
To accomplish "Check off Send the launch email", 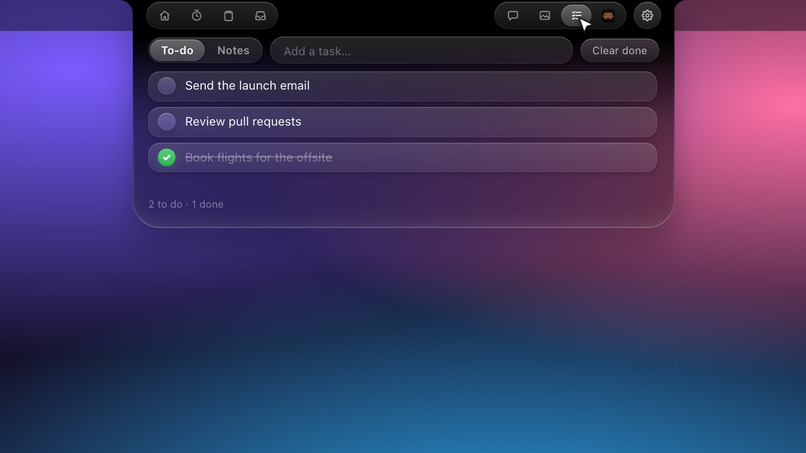I will point(167,86).
